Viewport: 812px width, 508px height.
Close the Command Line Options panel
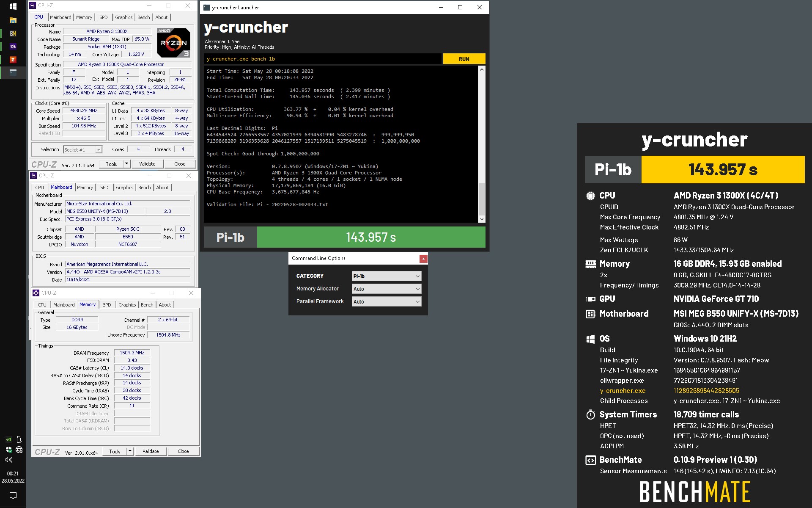[x=423, y=259]
